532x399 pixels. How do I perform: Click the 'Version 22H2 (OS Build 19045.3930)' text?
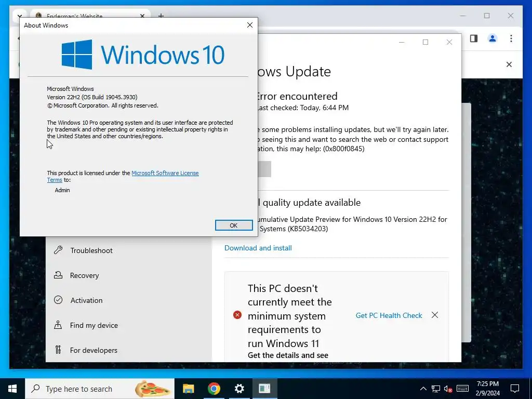point(92,97)
